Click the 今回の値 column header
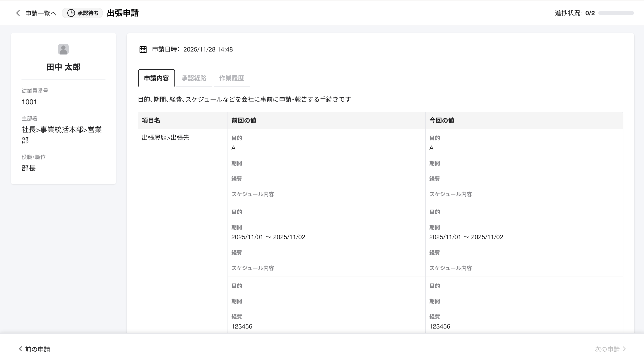 click(442, 120)
